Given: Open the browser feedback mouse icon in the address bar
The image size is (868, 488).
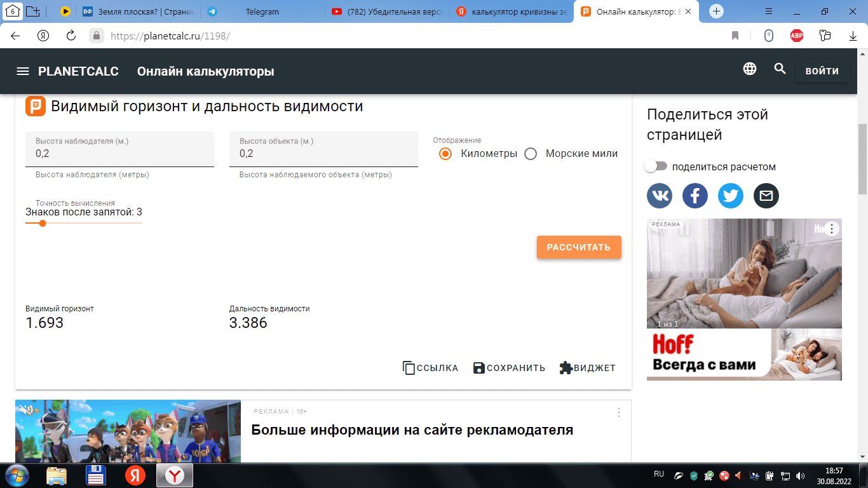Looking at the screenshot, I should tap(768, 36).
